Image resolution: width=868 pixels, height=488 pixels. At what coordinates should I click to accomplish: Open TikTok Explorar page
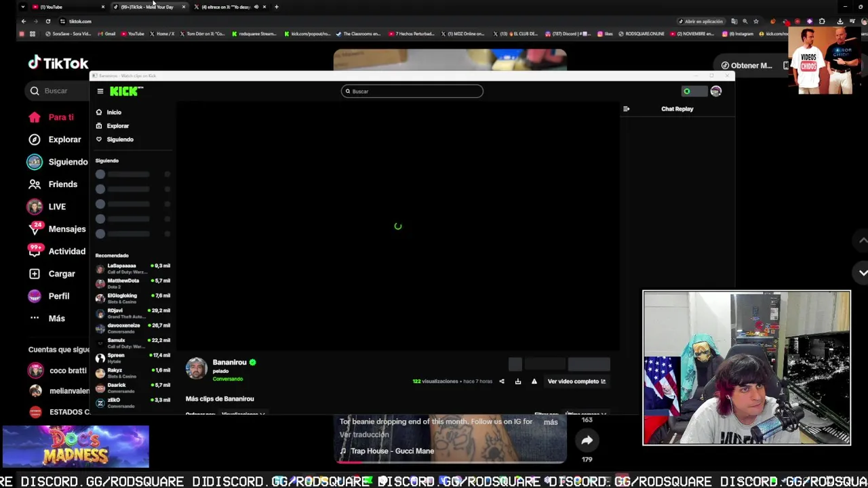pos(54,140)
